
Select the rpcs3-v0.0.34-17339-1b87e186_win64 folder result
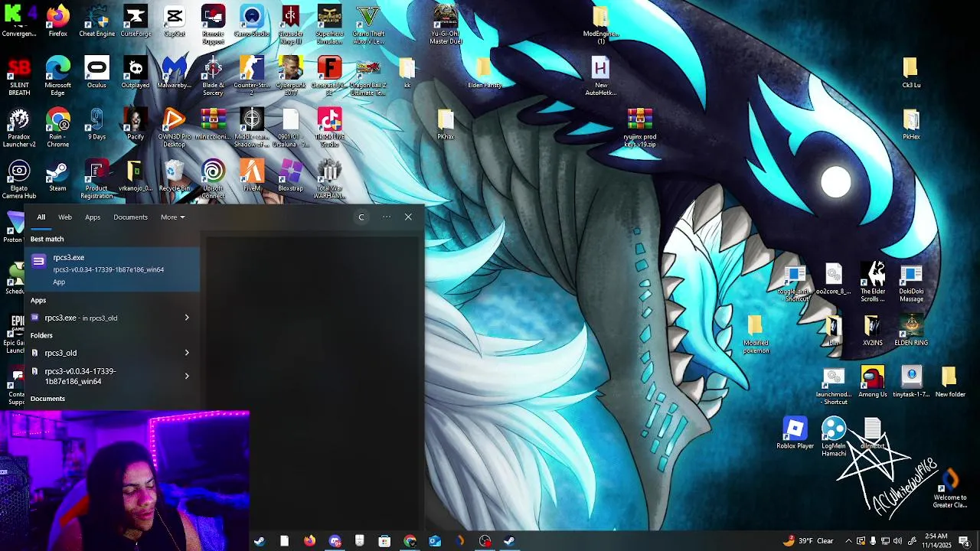point(102,376)
